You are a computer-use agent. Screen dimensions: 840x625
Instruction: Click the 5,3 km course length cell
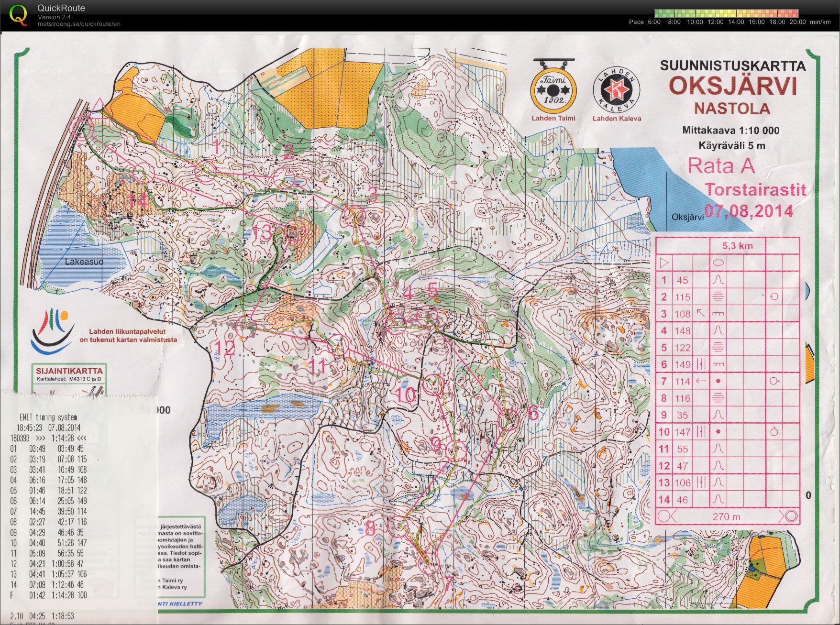point(737,246)
